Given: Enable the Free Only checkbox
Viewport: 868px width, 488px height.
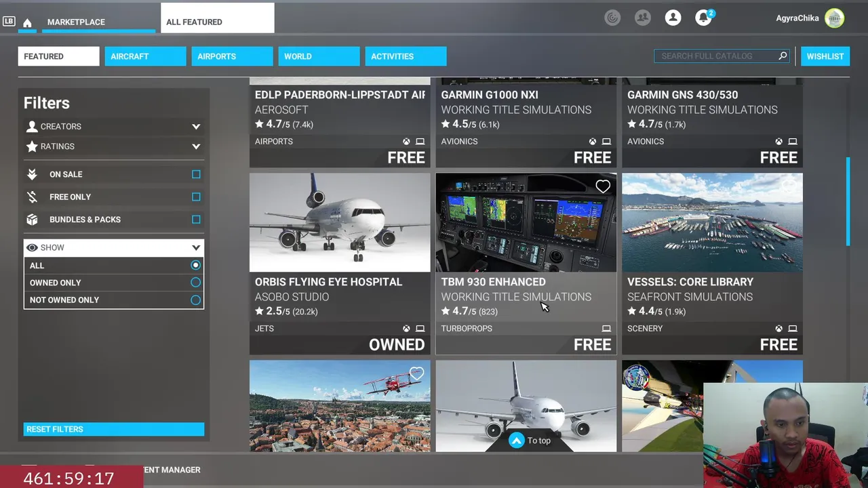Looking at the screenshot, I should [x=196, y=197].
